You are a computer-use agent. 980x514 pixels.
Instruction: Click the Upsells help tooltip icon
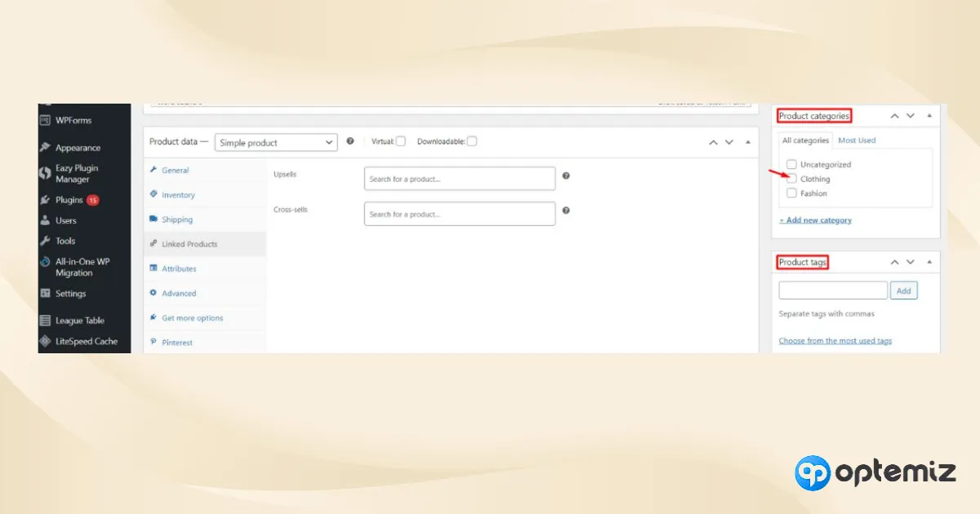(566, 175)
